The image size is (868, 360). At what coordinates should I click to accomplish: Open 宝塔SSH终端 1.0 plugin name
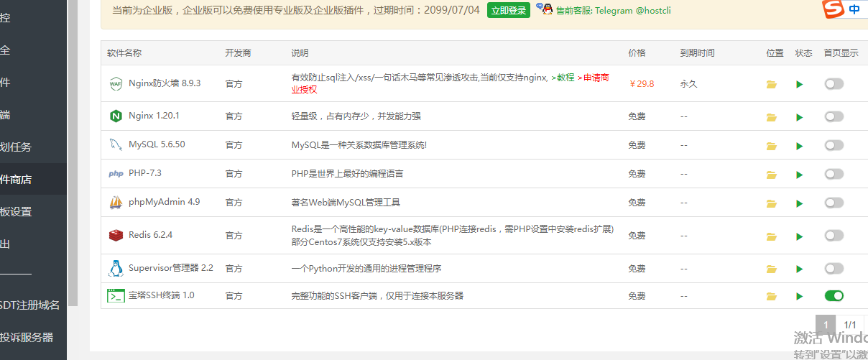(162, 295)
